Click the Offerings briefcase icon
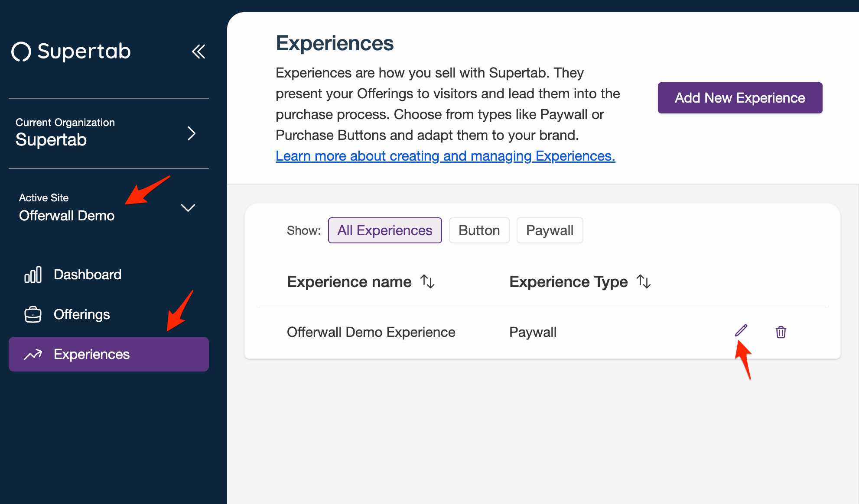Viewport: 859px width, 504px height. [33, 314]
